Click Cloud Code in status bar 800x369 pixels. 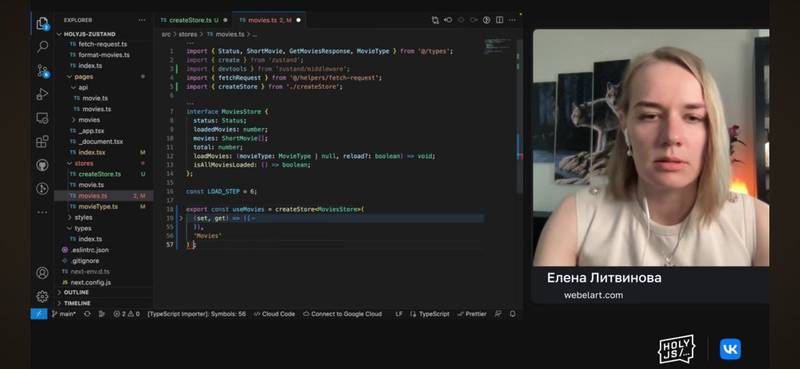pyautogui.click(x=274, y=314)
